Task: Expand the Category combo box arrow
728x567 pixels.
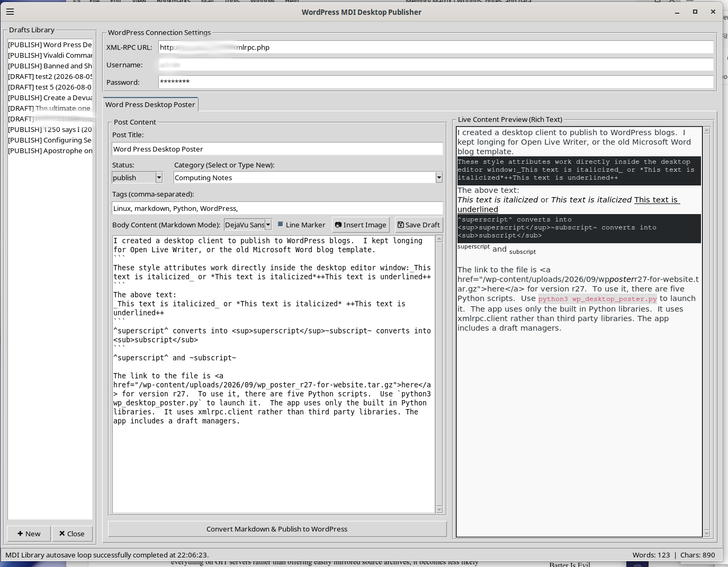Action: (x=439, y=178)
